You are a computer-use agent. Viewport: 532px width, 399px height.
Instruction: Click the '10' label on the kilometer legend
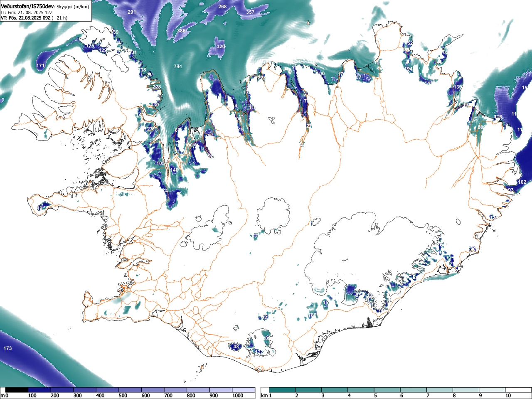(508, 396)
